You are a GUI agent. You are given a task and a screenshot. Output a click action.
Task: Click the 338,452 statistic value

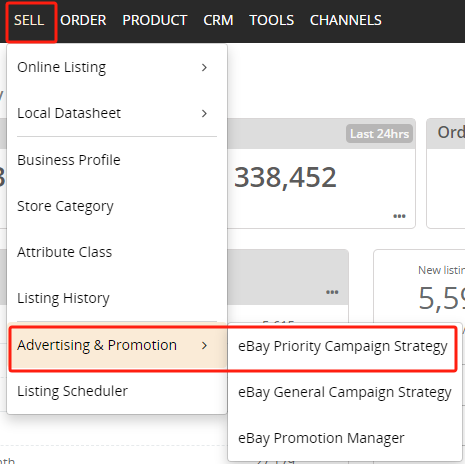point(285,177)
